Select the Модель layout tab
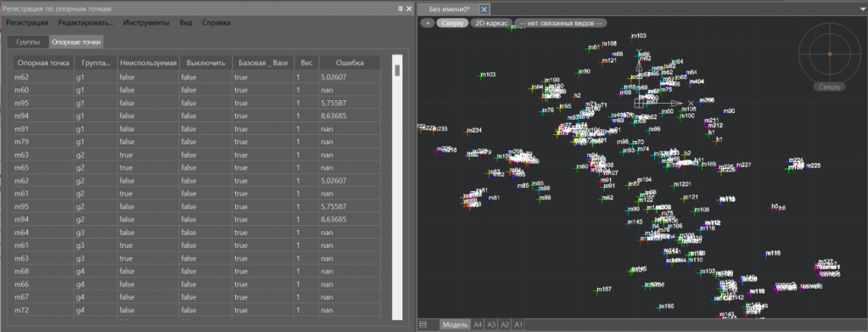This screenshot has width=868, height=332. 454,325
